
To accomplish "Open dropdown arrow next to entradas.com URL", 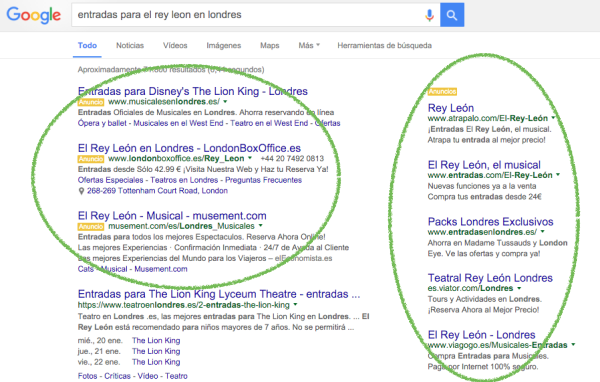I will tap(558, 175).
